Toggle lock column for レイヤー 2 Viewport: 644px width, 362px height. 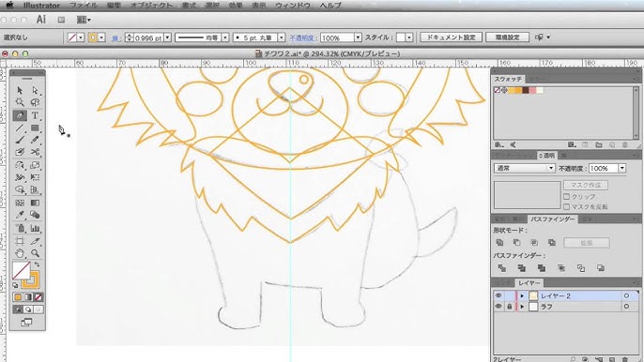click(x=509, y=296)
